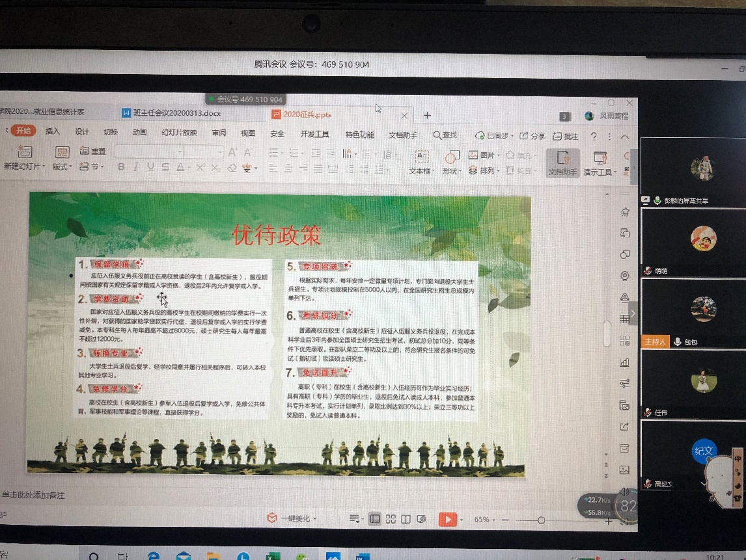
Task: Click the New Slide (新建幻灯片) icon
Action: point(25,153)
